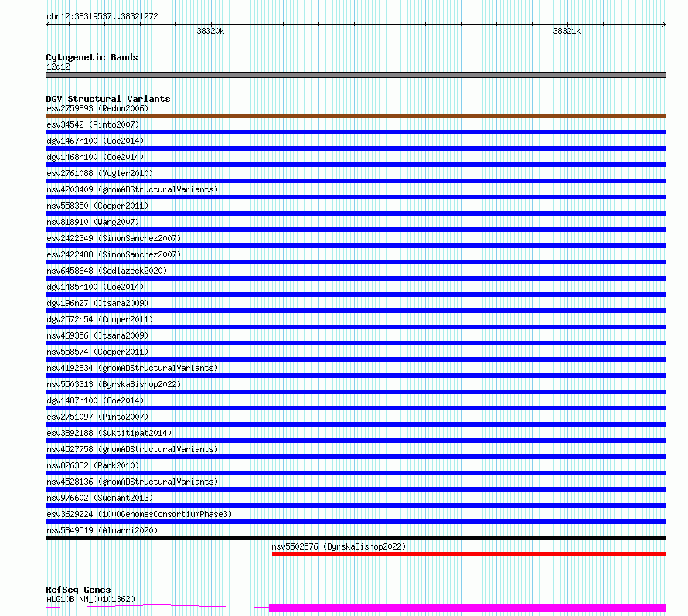Click the chr12:38319537..38321272 region label
The image size is (688, 616).
click(102, 17)
